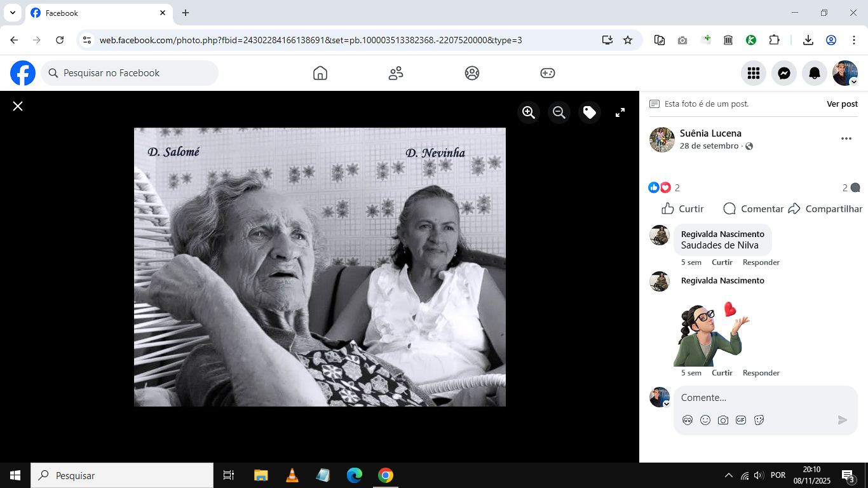
Task: Open Messenger chats
Action: click(x=784, y=73)
